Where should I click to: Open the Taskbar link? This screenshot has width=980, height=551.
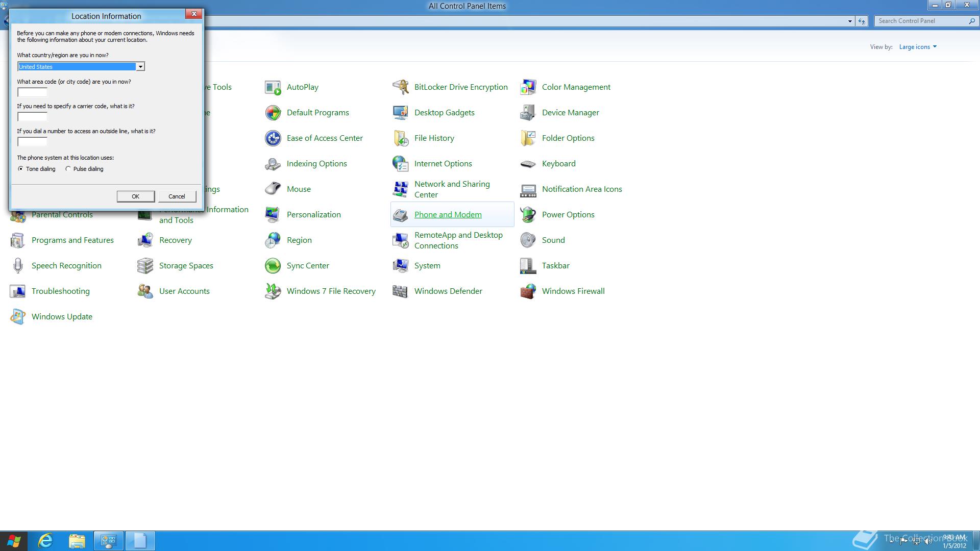pyautogui.click(x=556, y=266)
